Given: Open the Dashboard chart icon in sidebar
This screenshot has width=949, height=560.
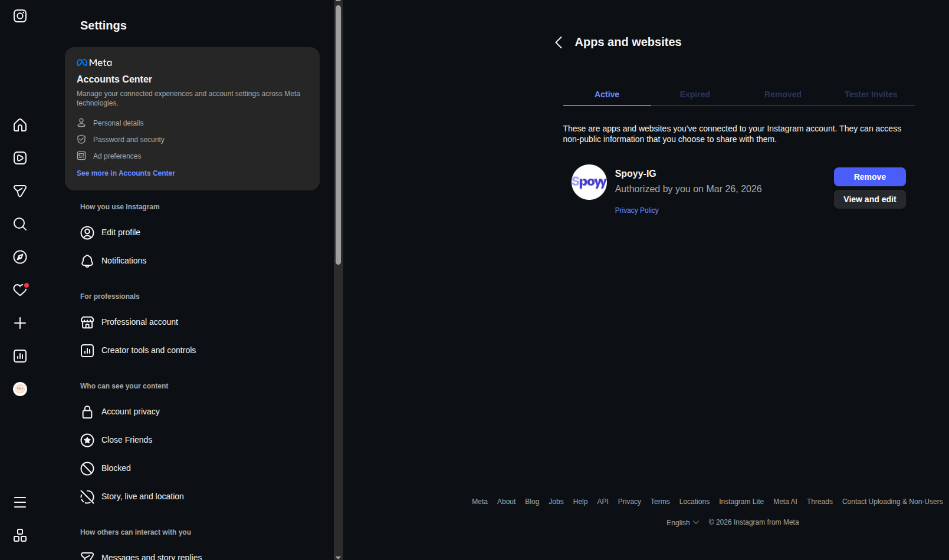Looking at the screenshot, I should pos(20,356).
